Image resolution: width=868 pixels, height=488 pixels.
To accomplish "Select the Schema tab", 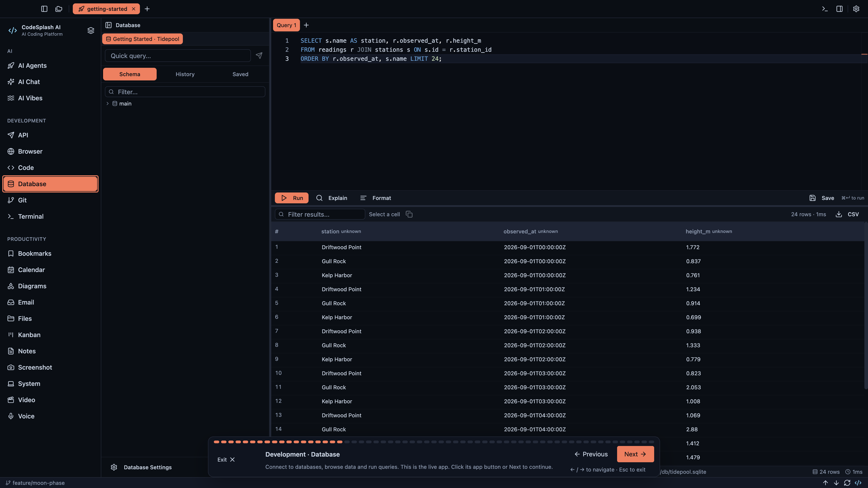I will [130, 74].
